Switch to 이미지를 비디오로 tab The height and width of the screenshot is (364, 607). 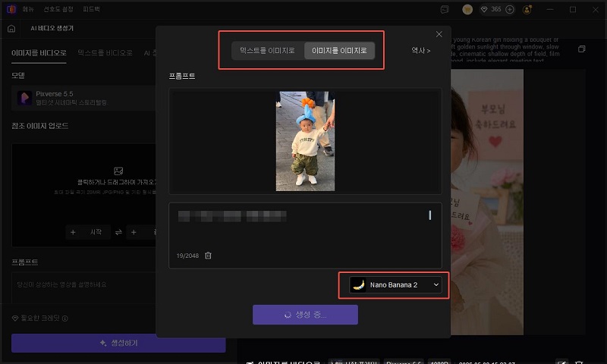(39, 52)
